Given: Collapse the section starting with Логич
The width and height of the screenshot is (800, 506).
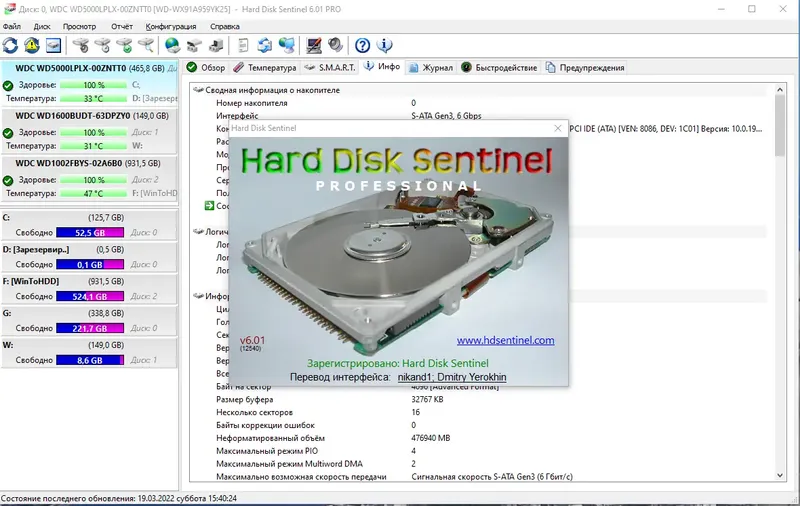Looking at the screenshot, I should 197,232.
